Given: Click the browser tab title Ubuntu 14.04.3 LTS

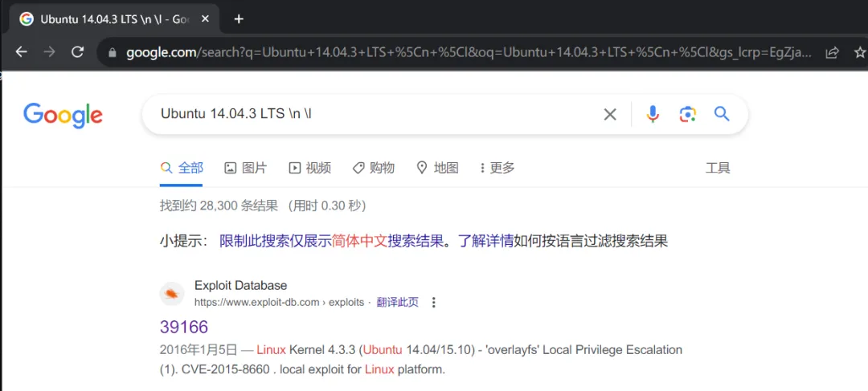Looking at the screenshot, I should pos(115,19).
